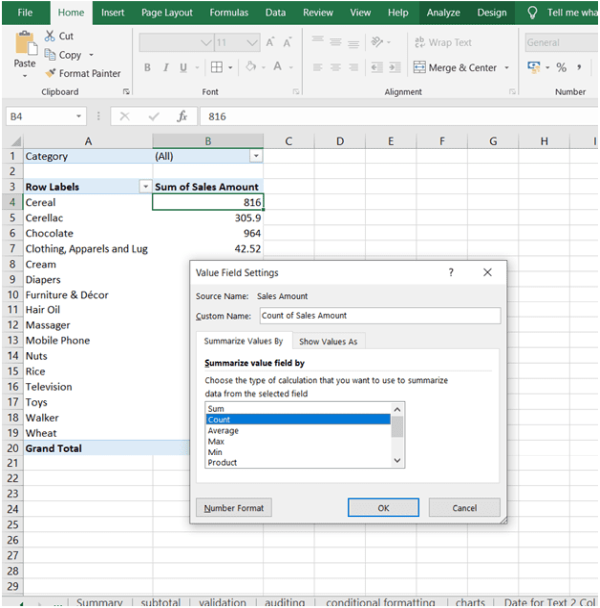Click the Number Format button
This screenshot has width=600, height=608.
pos(234,508)
